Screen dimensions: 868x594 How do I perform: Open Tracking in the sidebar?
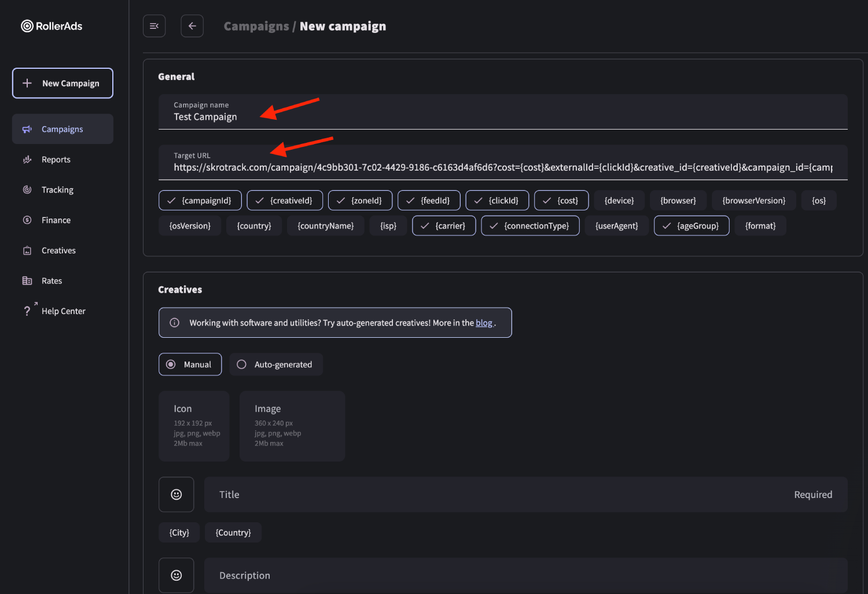pos(62,190)
